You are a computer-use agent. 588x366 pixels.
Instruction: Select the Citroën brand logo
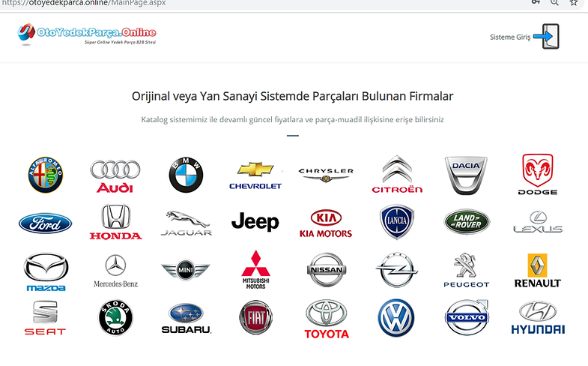click(397, 174)
